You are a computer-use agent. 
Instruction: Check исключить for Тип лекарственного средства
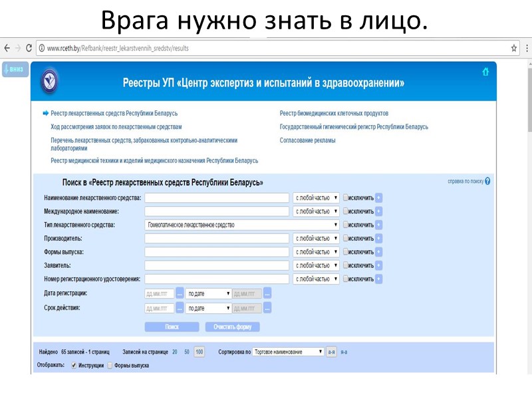(345, 225)
